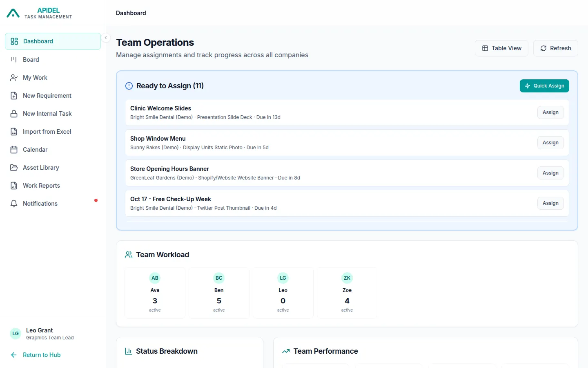Click the Ready to Assign (11) heading
588x368 pixels.
pos(170,86)
